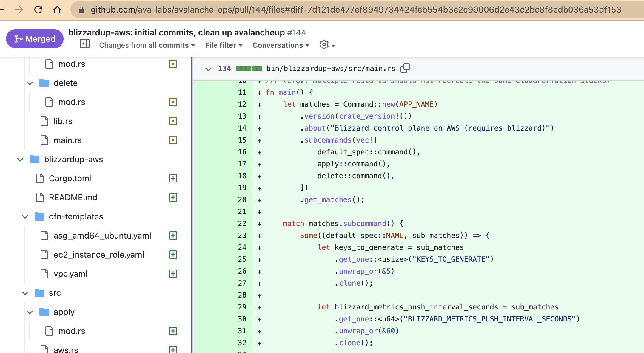
Task: Collapse the delete folder in tree
Action: pyautogui.click(x=30, y=83)
